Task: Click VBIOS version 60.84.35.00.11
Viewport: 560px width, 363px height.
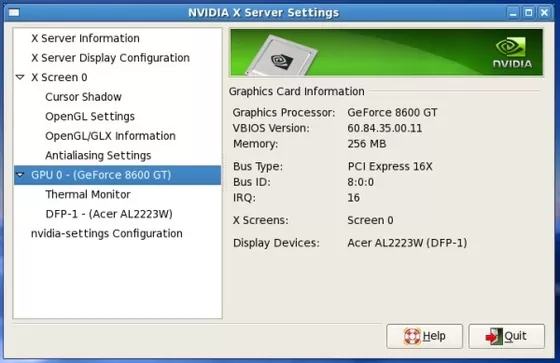Action: click(385, 128)
